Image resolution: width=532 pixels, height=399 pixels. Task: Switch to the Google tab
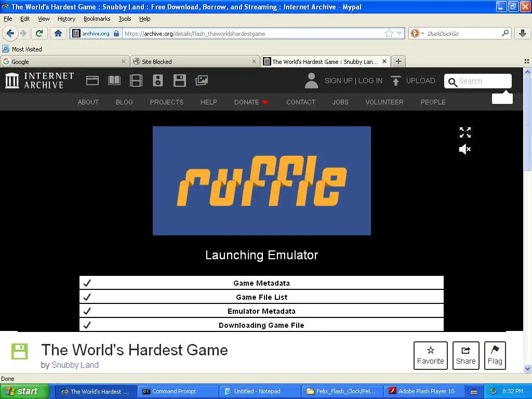(x=64, y=61)
